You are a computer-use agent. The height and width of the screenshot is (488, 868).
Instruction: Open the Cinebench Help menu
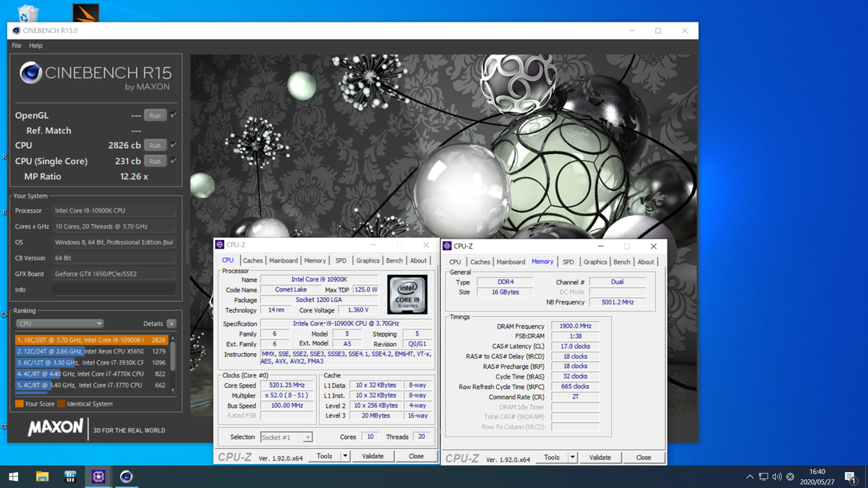[x=35, y=46]
